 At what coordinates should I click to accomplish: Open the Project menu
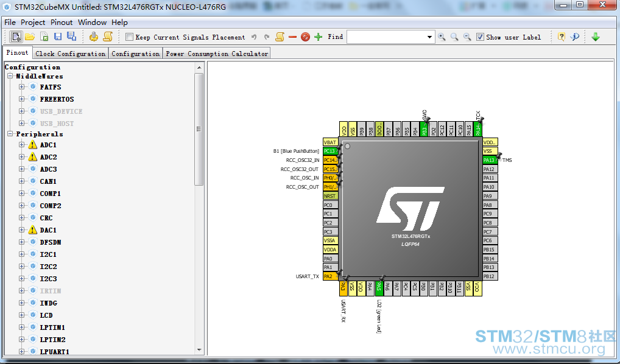coord(33,23)
